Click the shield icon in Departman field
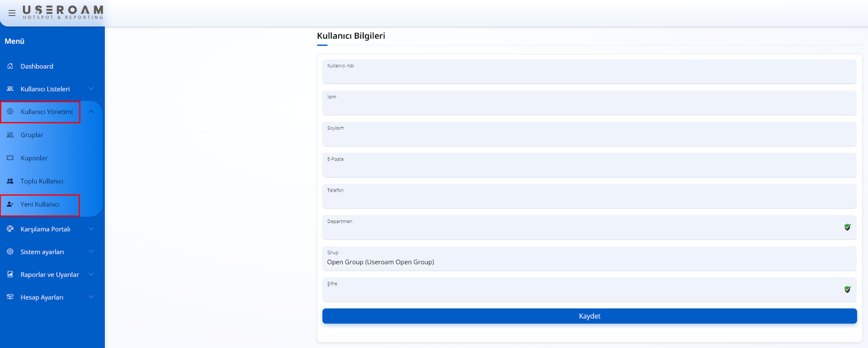 tap(847, 227)
